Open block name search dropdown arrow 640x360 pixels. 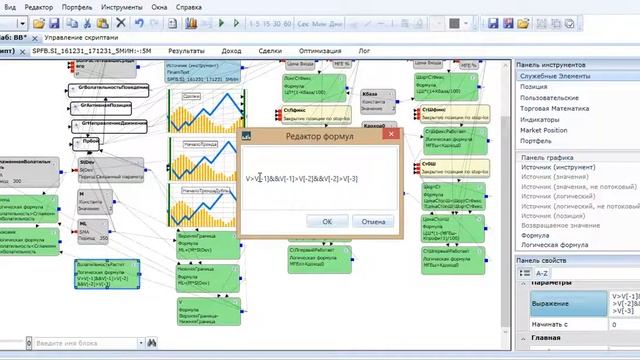coord(141,343)
